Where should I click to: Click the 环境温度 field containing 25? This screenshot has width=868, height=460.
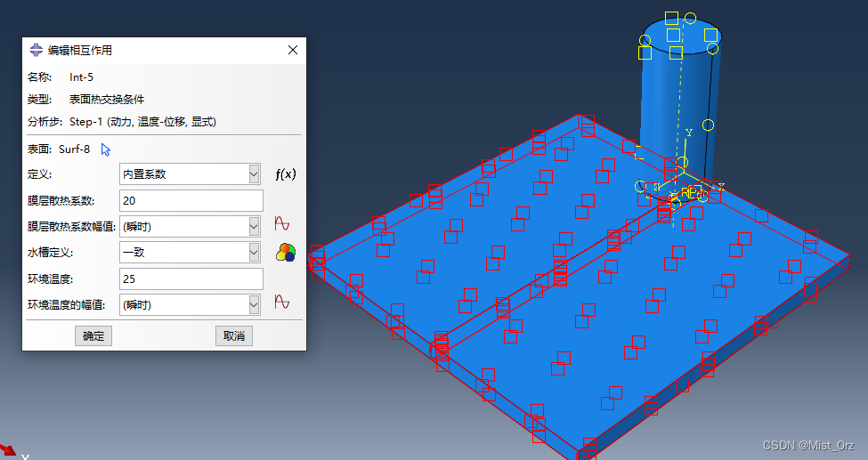pyautogui.click(x=191, y=278)
